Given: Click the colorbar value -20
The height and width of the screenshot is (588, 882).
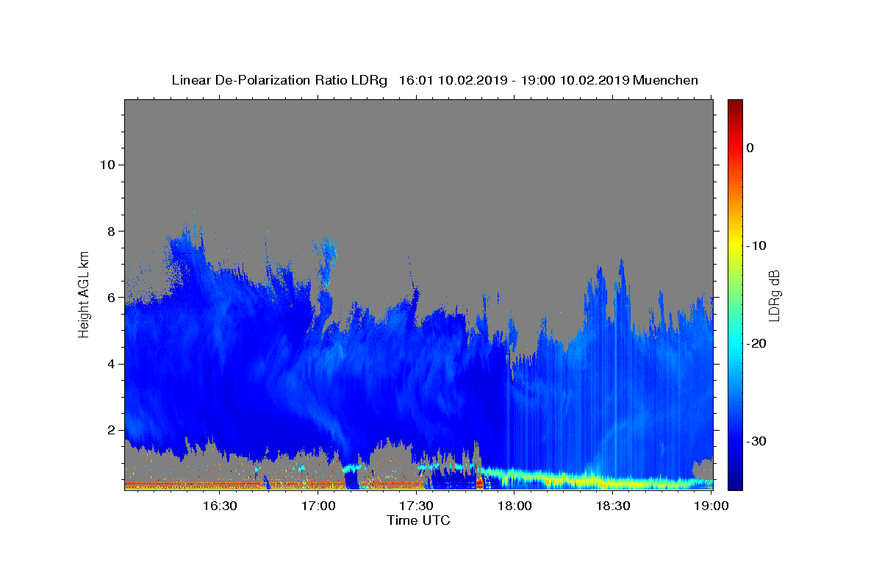Looking at the screenshot, I should click(x=757, y=343).
